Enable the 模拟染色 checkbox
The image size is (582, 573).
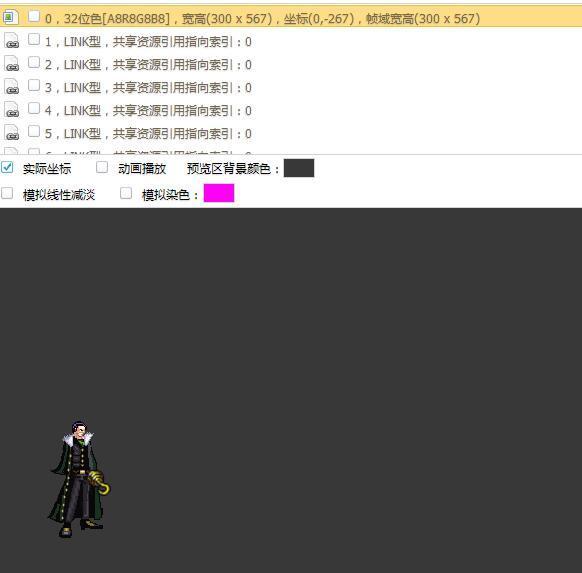126,193
